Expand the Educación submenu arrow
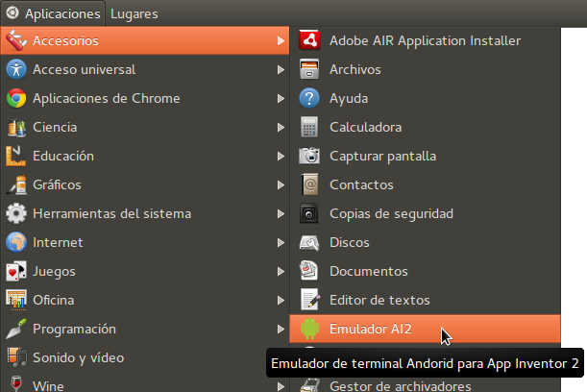This screenshot has width=587, height=392. pyautogui.click(x=281, y=156)
